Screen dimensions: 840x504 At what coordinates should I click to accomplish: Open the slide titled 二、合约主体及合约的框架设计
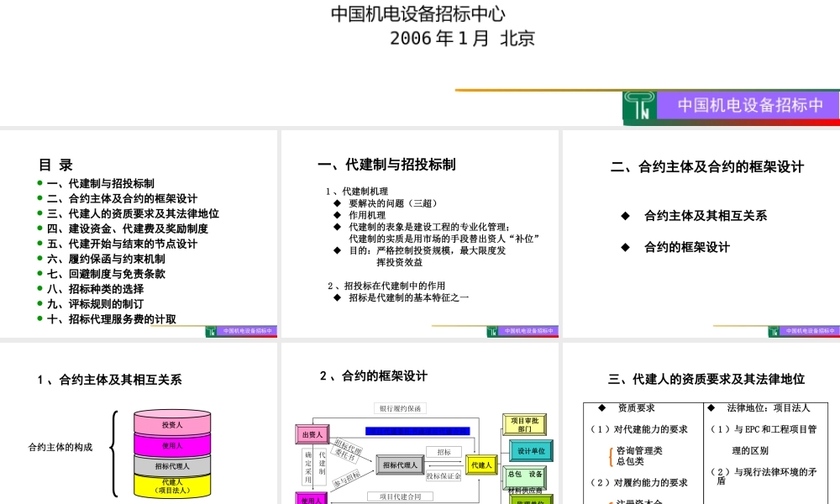tap(701, 234)
